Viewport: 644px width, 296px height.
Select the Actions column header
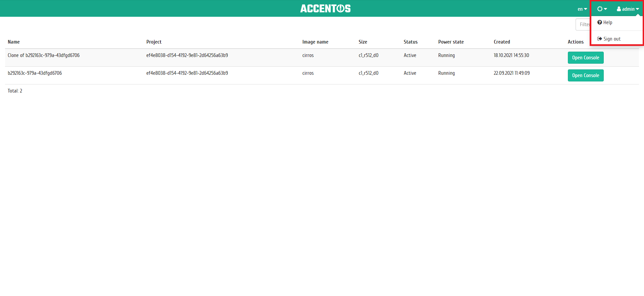click(x=576, y=42)
